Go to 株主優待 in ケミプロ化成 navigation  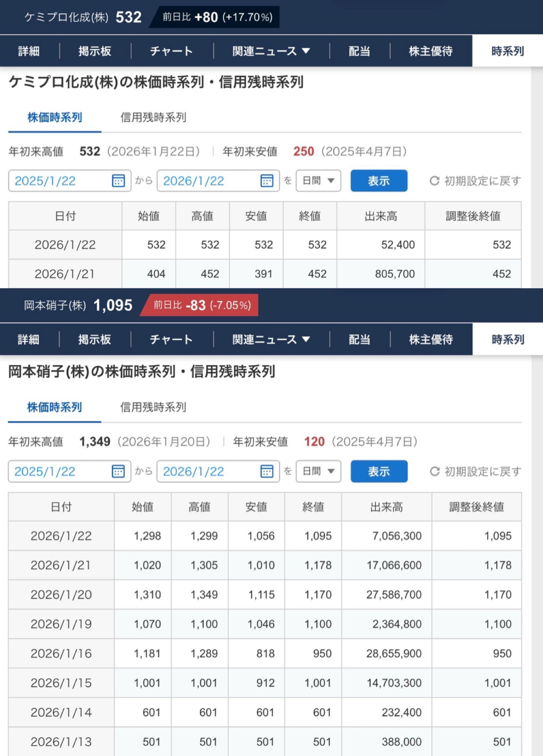click(430, 51)
